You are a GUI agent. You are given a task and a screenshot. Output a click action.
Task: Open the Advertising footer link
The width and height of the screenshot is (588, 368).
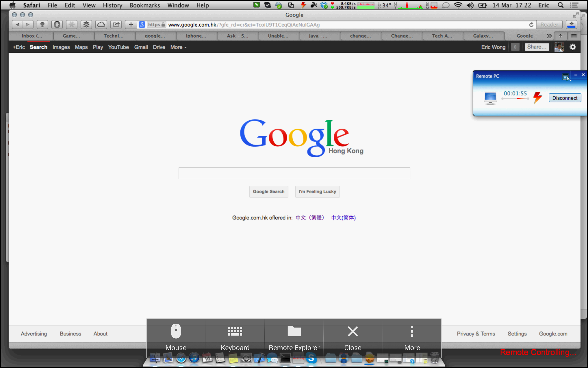click(x=34, y=334)
